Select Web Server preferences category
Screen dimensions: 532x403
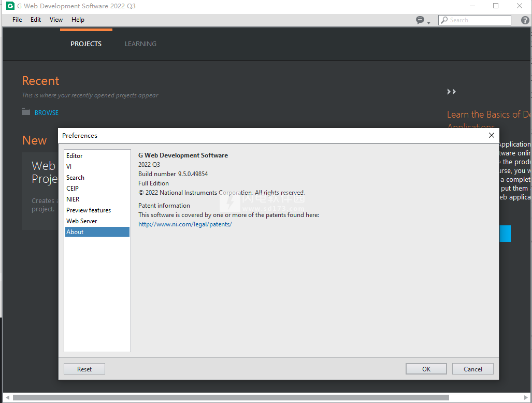[82, 221]
